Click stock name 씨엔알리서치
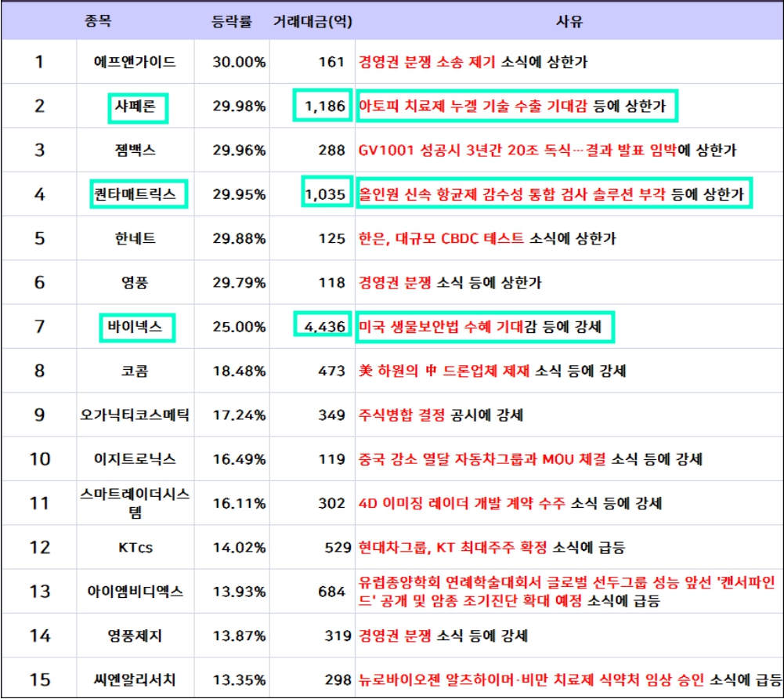The height and width of the screenshot is (699, 784). (x=135, y=679)
